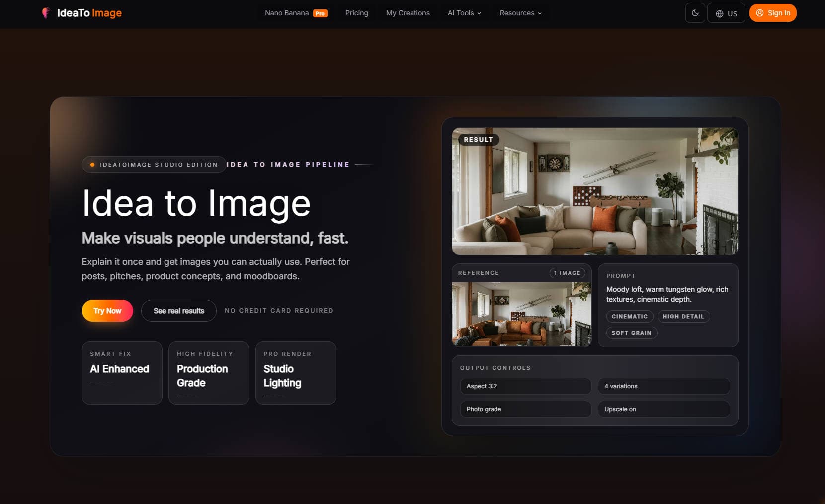Select the PRO RENDER Studio Lighting card
Image resolution: width=825 pixels, height=504 pixels.
click(296, 373)
